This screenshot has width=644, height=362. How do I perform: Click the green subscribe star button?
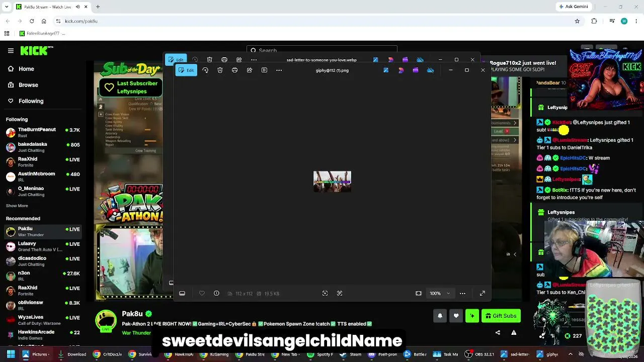tap(472, 316)
